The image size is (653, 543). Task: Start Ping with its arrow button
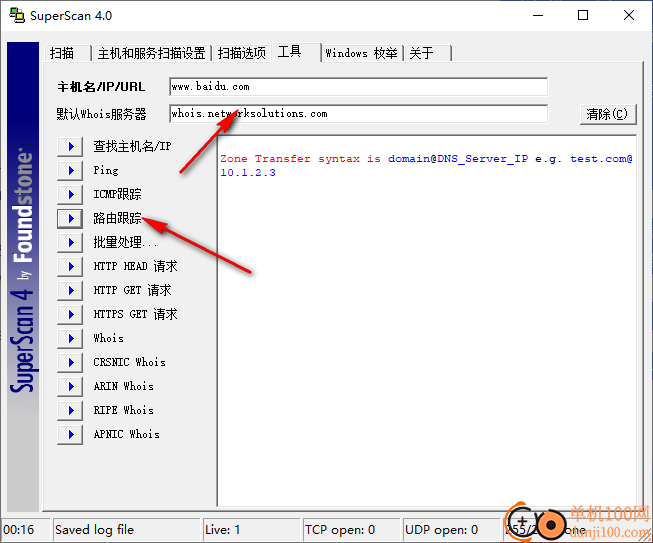pos(70,170)
